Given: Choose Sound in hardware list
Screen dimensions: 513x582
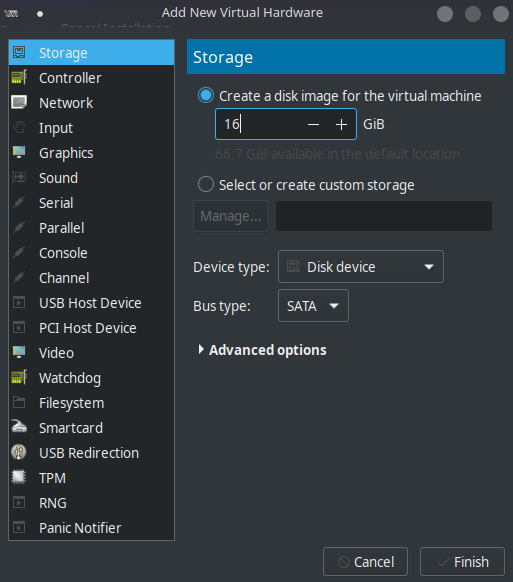Looking at the screenshot, I should pos(91,177).
